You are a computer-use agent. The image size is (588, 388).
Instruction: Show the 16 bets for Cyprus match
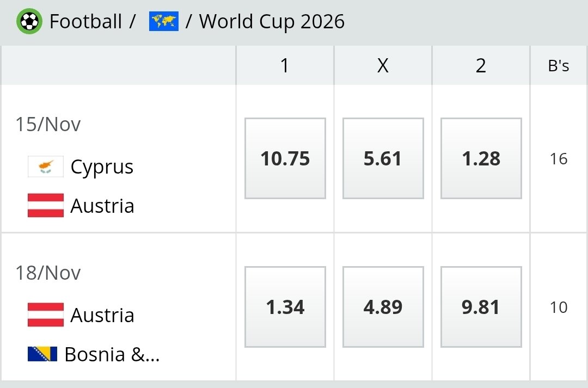coord(559,159)
